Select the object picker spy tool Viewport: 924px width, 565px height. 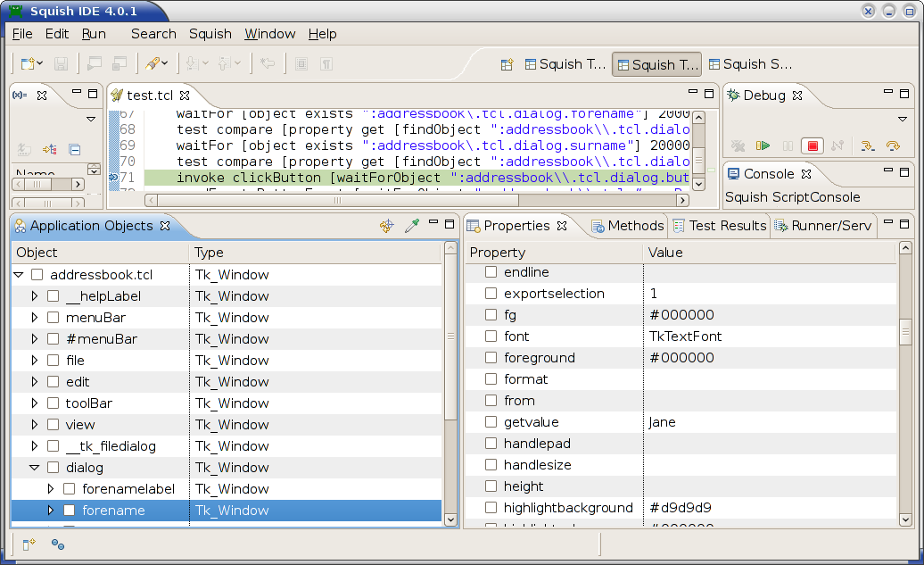point(412,226)
